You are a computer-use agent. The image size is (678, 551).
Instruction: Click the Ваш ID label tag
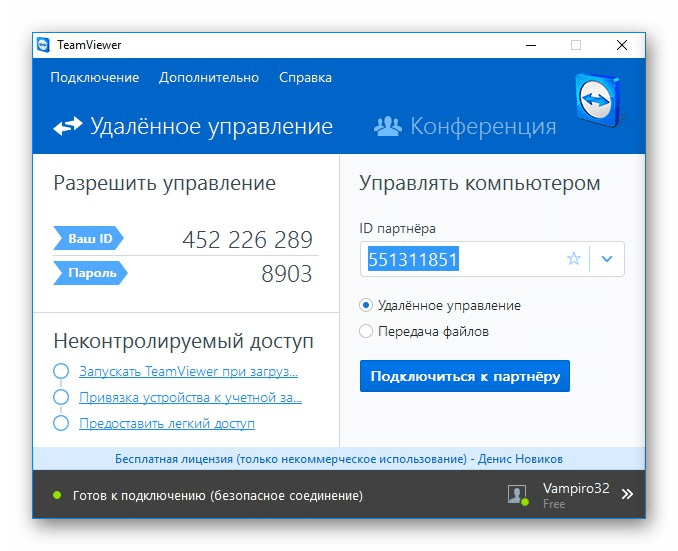coord(88,238)
